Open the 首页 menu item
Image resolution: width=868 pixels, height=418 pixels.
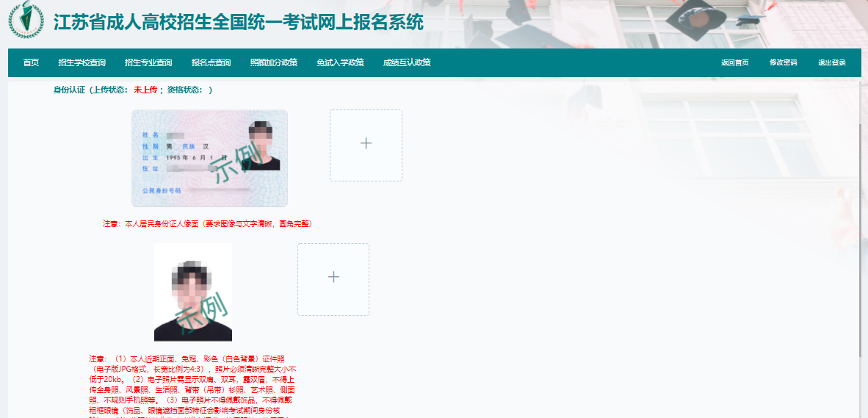tap(31, 63)
